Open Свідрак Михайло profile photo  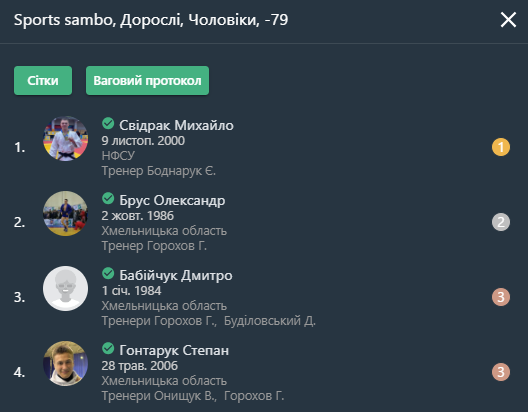65,139
